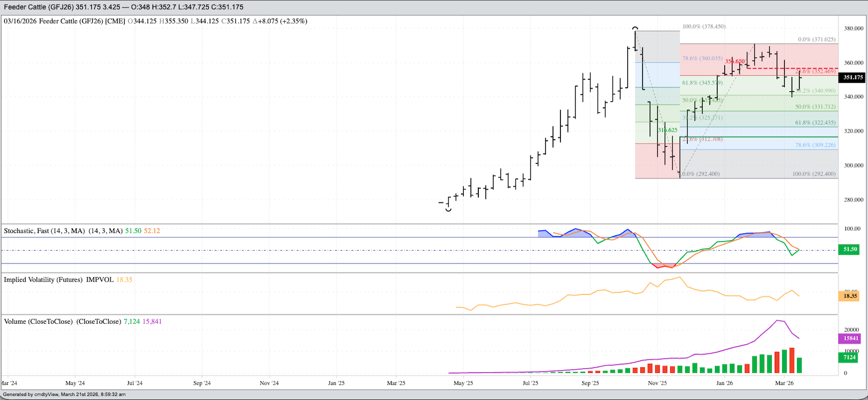
Task: Click the red 356.650 resistance price label
Action: 735,61
